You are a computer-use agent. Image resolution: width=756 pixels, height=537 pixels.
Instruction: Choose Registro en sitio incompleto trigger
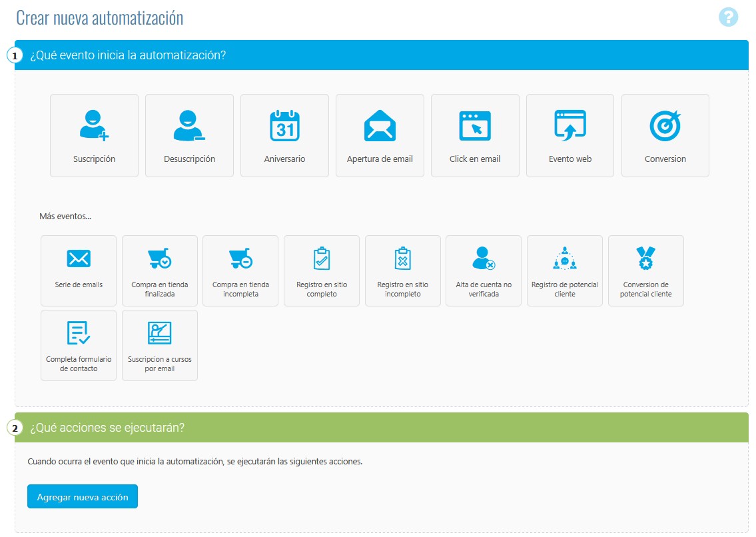402,270
